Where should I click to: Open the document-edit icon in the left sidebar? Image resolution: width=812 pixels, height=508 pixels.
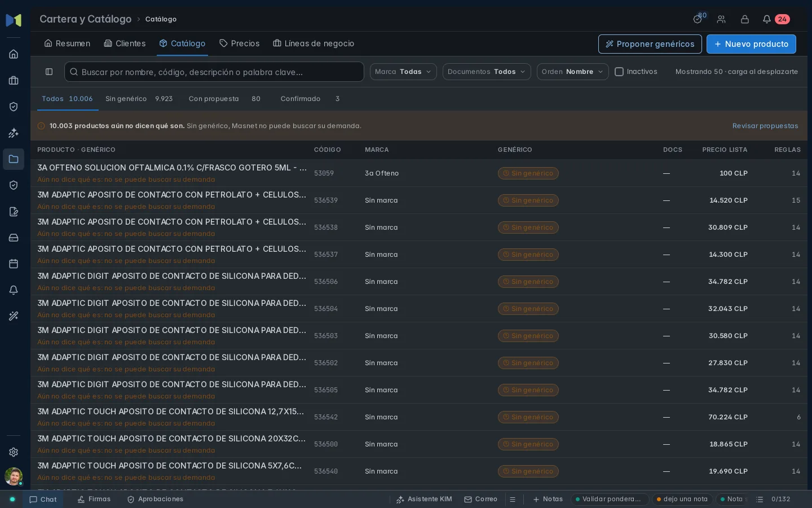[14, 212]
